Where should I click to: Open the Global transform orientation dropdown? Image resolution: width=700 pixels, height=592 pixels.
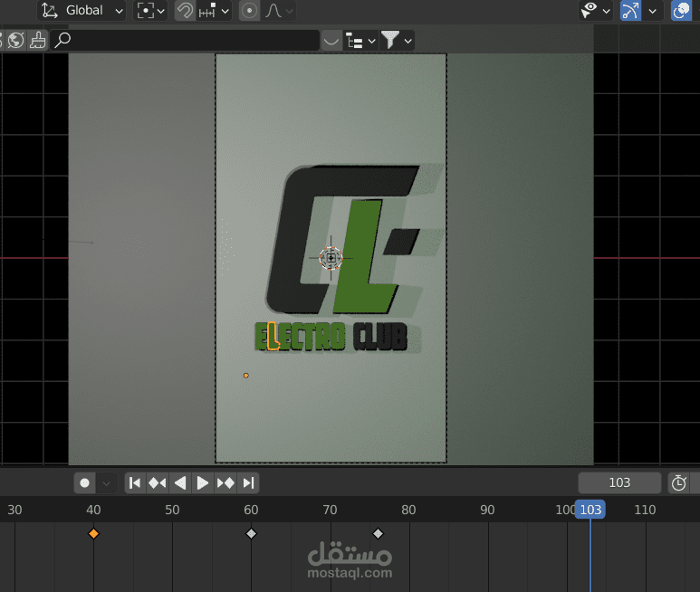(x=82, y=10)
